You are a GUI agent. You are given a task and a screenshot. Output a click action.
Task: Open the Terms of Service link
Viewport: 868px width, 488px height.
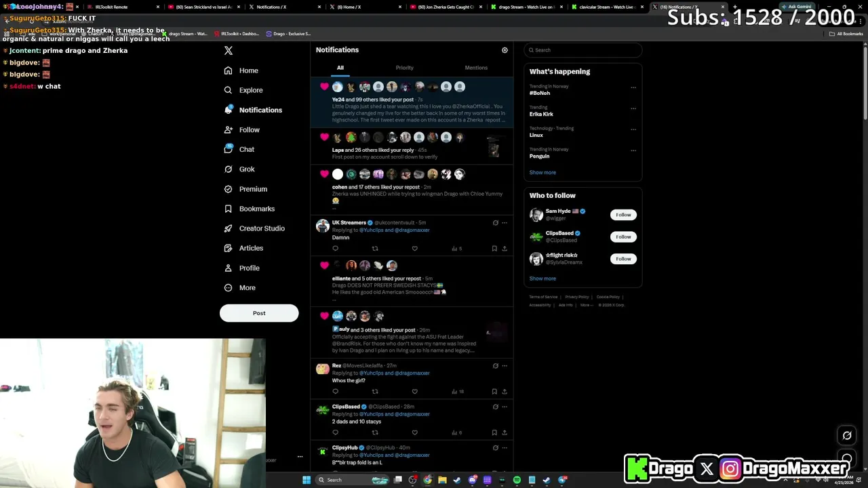[543, 297]
